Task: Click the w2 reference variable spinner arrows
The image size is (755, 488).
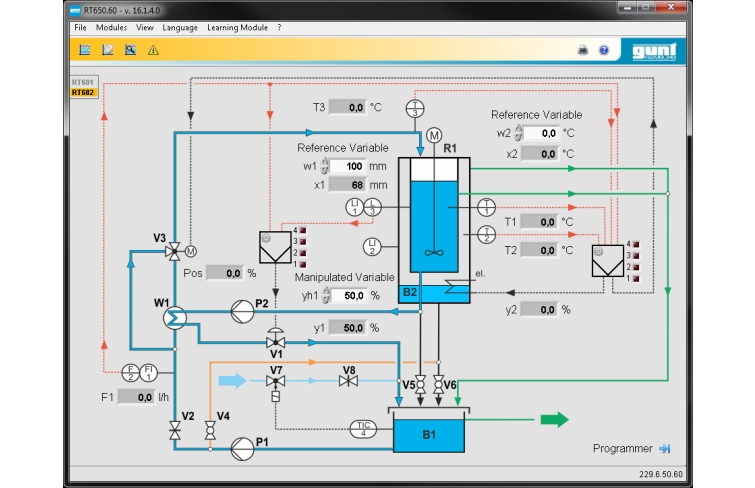Action: coord(520,133)
